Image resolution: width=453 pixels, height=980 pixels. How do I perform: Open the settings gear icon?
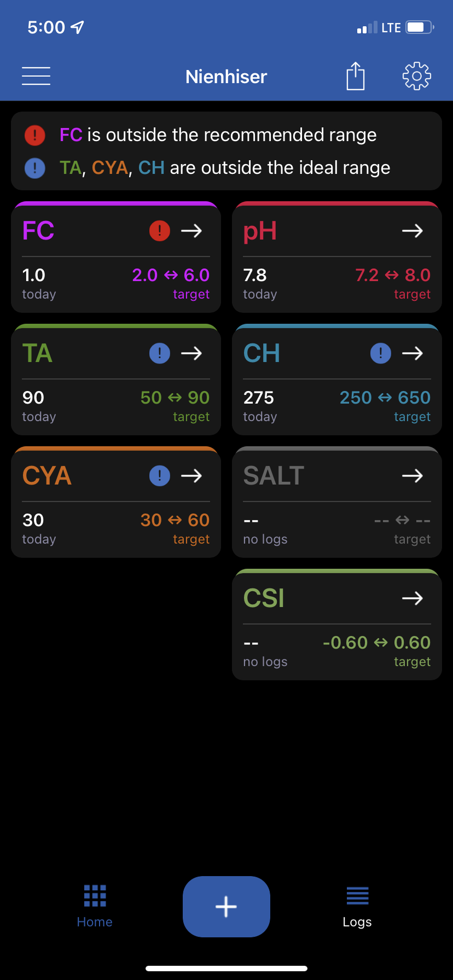[417, 76]
